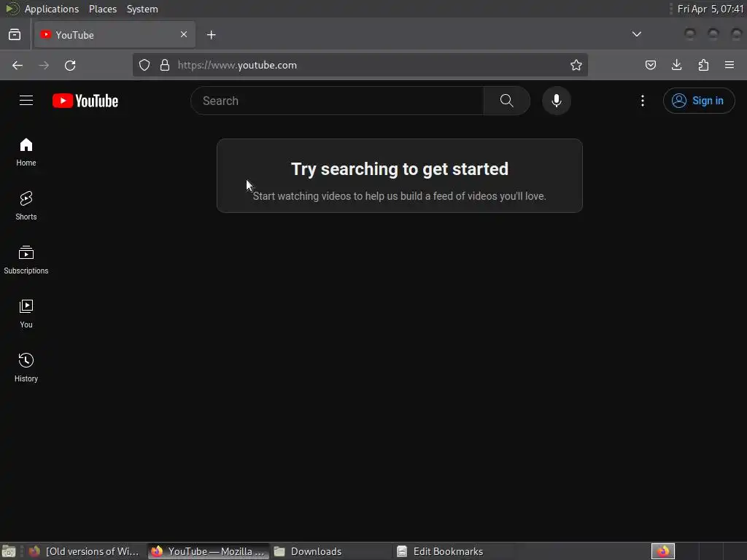This screenshot has width=747, height=560.
Task: Open the Places menu
Action: point(103,9)
